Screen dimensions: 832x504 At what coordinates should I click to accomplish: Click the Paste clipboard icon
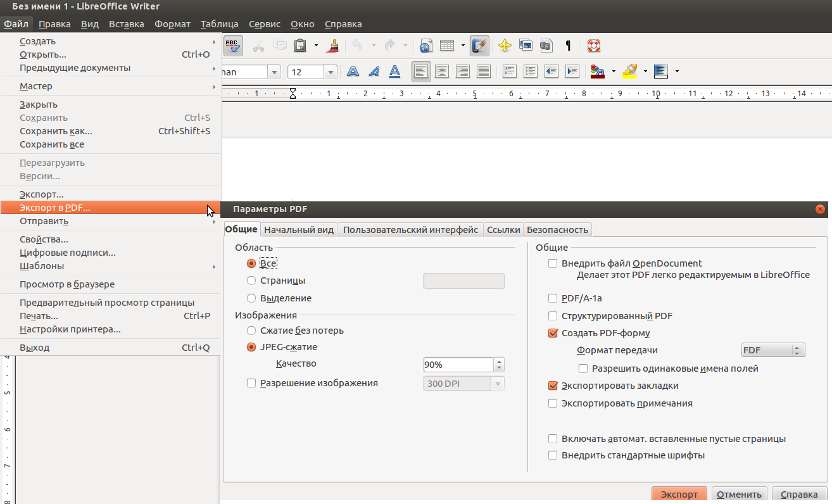coord(300,45)
